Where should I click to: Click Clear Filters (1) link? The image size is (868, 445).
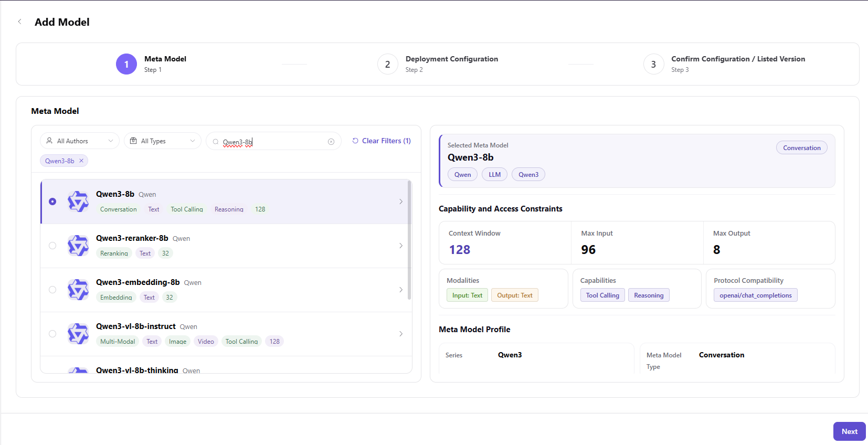(x=382, y=141)
